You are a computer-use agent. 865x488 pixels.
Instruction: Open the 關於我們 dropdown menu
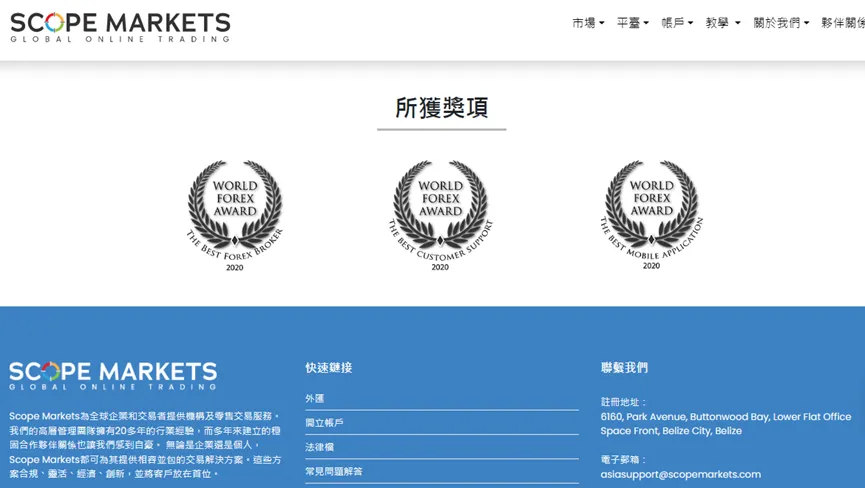(x=781, y=23)
